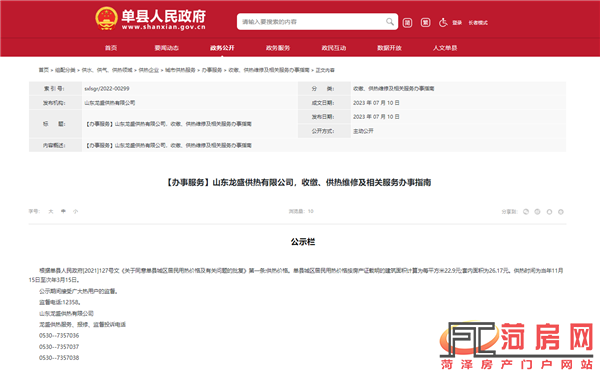Click 正文内容 in the breadcrumb

[325, 70]
